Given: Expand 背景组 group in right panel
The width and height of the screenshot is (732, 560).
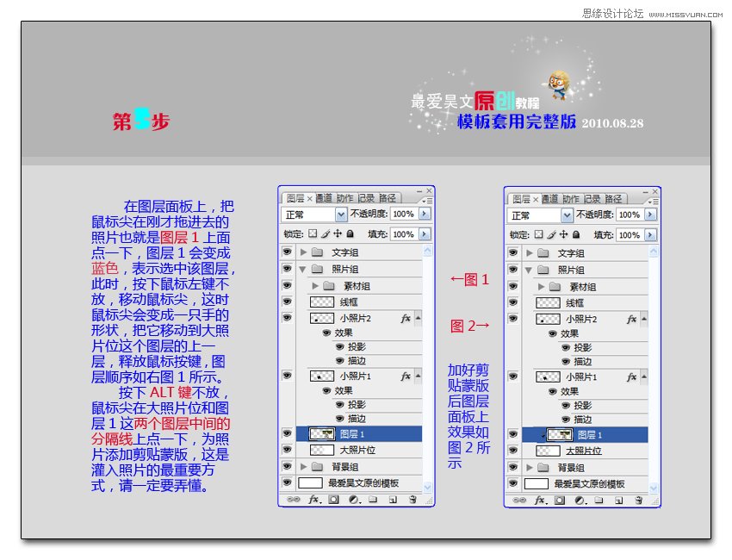Looking at the screenshot, I should pyautogui.click(x=530, y=467).
